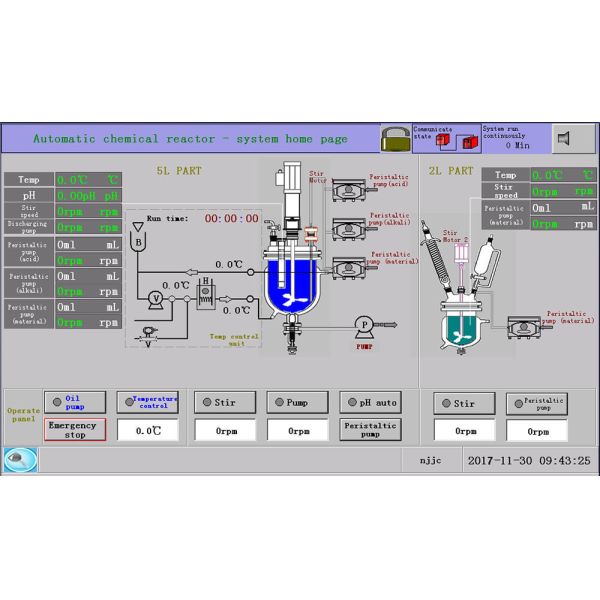The image size is (600, 600).
Task: Turn on the Pump toggle
Action: coord(296,403)
